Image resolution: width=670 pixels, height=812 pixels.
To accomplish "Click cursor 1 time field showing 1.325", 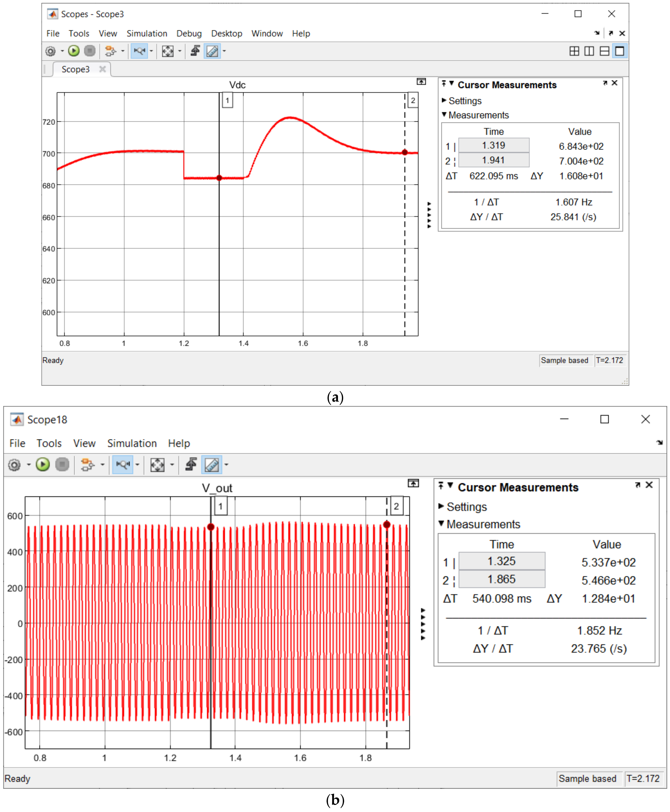I will pyautogui.click(x=501, y=561).
